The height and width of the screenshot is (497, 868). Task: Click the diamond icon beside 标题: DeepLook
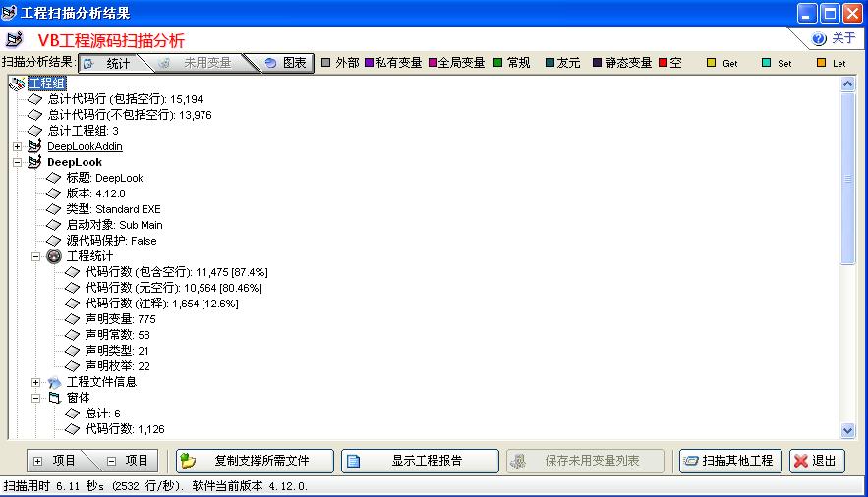pos(54,178)
